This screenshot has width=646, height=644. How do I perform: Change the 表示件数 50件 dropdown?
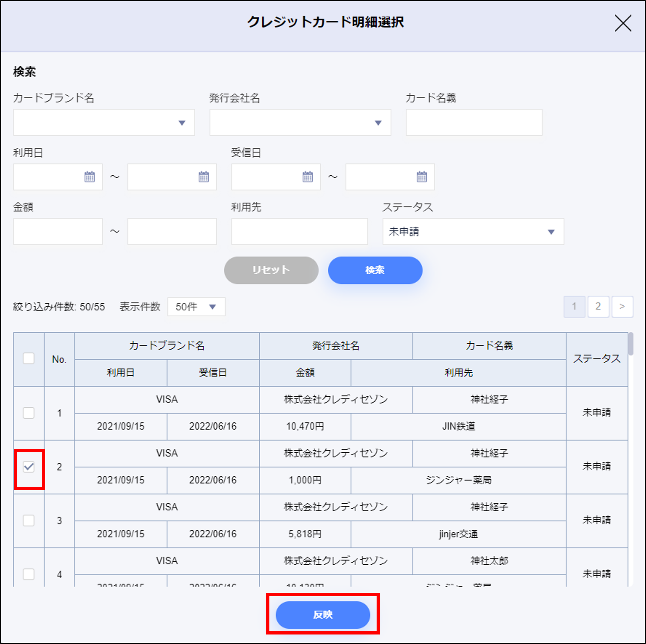196,307
